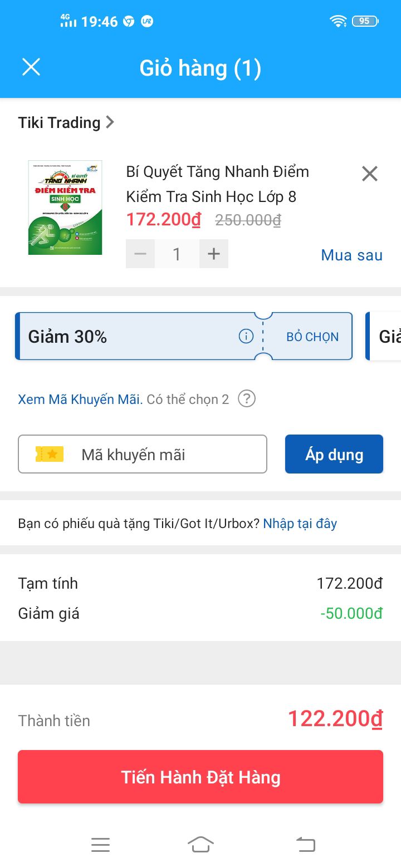Click the Áp dụng button
The height and width of the screenshot is (868, 401).
[334, 454]
